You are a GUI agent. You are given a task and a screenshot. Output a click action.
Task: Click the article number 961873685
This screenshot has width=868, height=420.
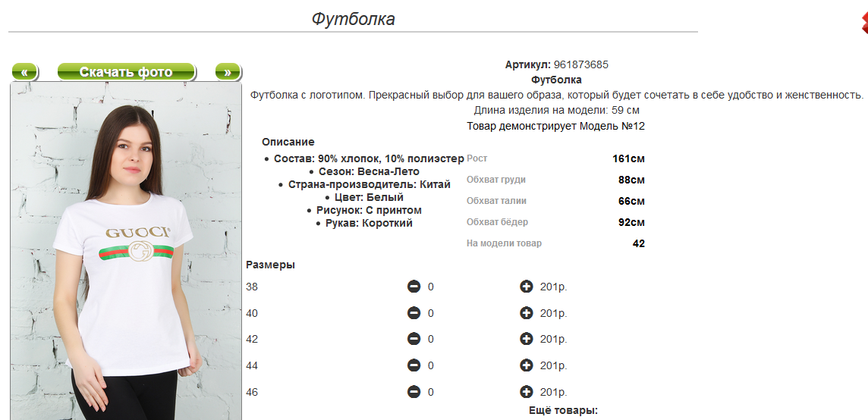pyautogui.click(x=581, y=64)
